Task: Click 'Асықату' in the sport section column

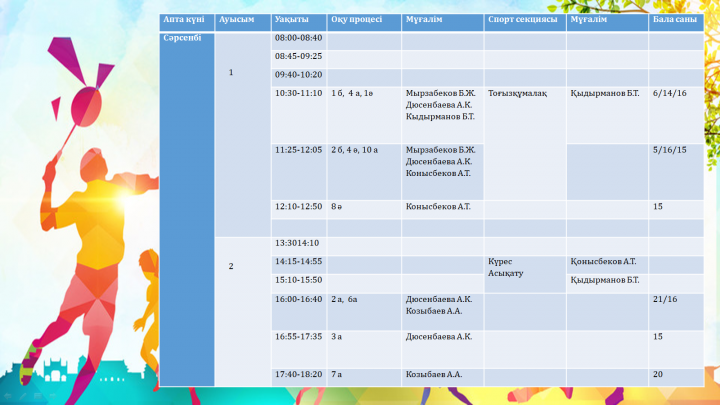Action: pyautogui.click(x=506, y=273)
